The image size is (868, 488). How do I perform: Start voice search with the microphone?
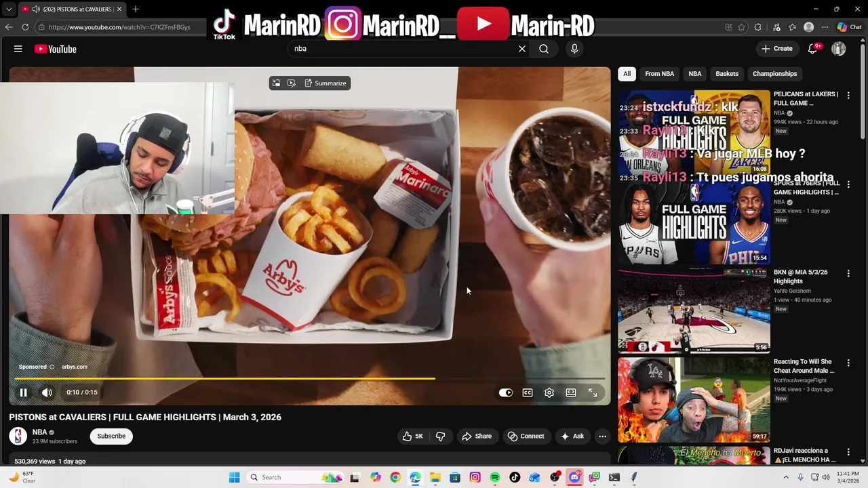click(574, 49)
